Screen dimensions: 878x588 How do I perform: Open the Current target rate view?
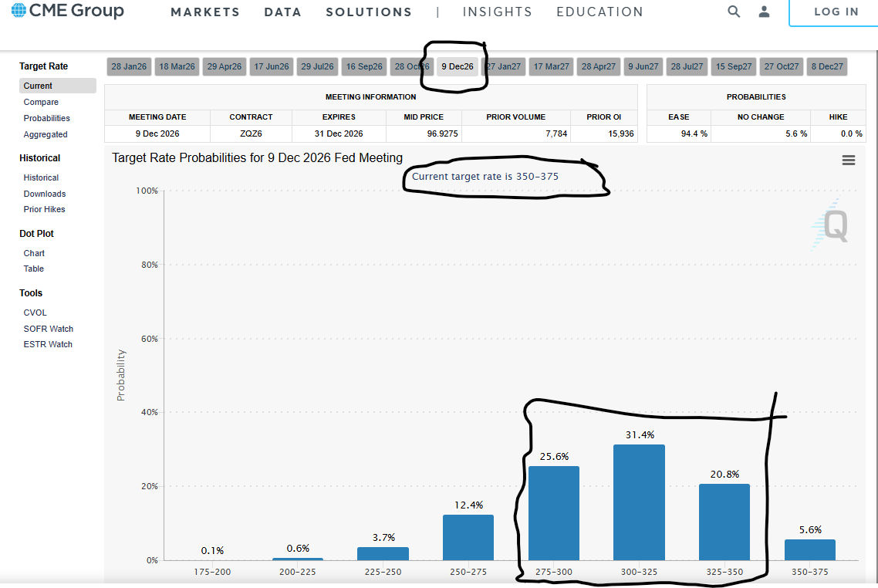coord(58,86)
